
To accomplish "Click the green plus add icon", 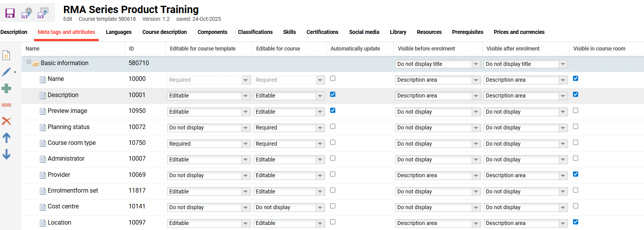I will pyautogui.click(x=7, y=89).
